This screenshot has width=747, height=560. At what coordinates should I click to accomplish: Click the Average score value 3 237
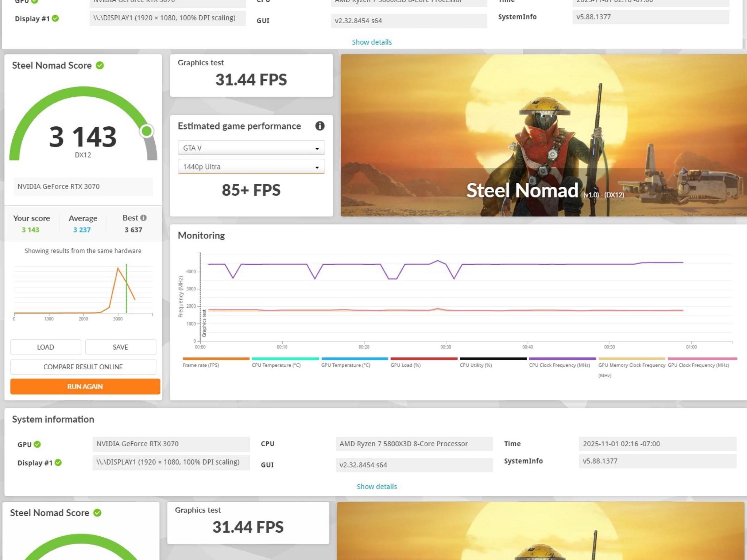pyautogui.click(x=82, y=230)
